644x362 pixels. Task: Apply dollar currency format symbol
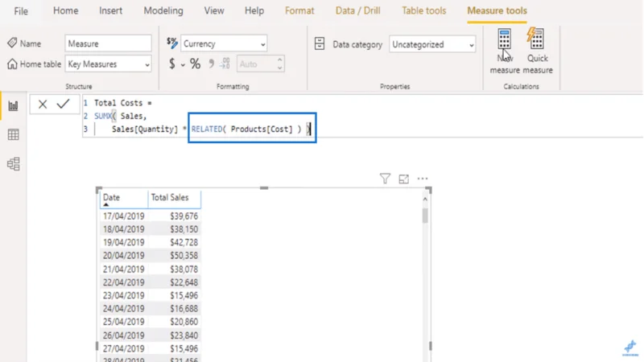pos(172,64)
